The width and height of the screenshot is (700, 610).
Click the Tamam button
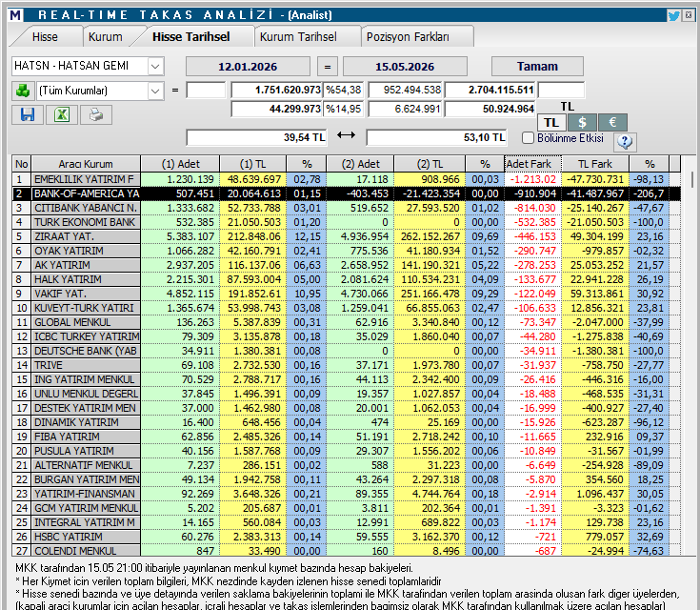[537, 66]
